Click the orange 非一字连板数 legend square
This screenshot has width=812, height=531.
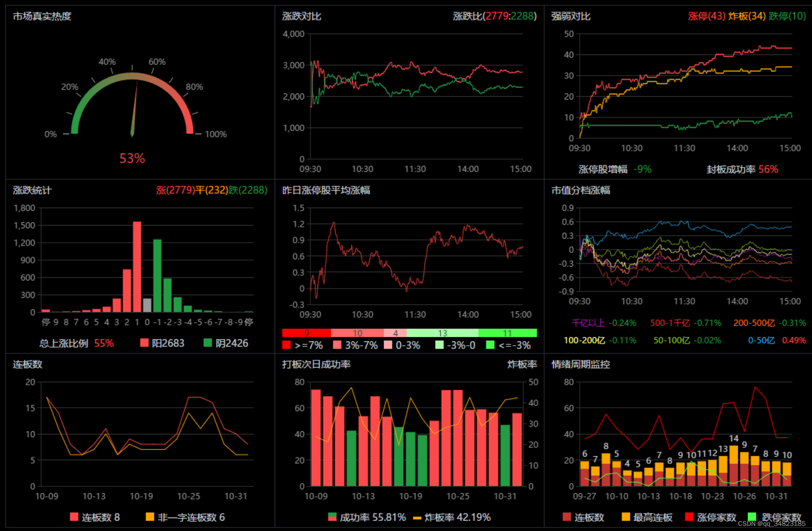(x=150, y=517)
